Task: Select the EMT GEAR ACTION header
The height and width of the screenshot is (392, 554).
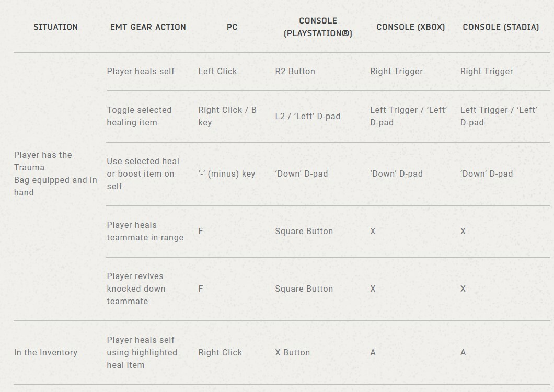Action: [x=148, y=27]
